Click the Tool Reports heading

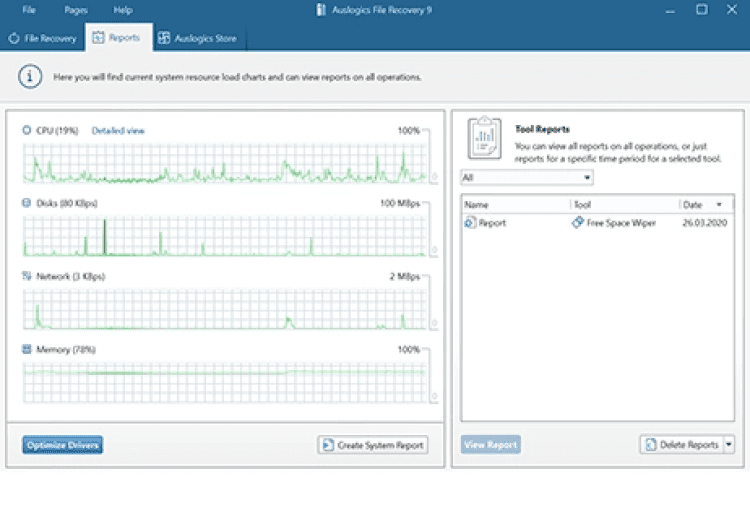click(x=542, y=129)
